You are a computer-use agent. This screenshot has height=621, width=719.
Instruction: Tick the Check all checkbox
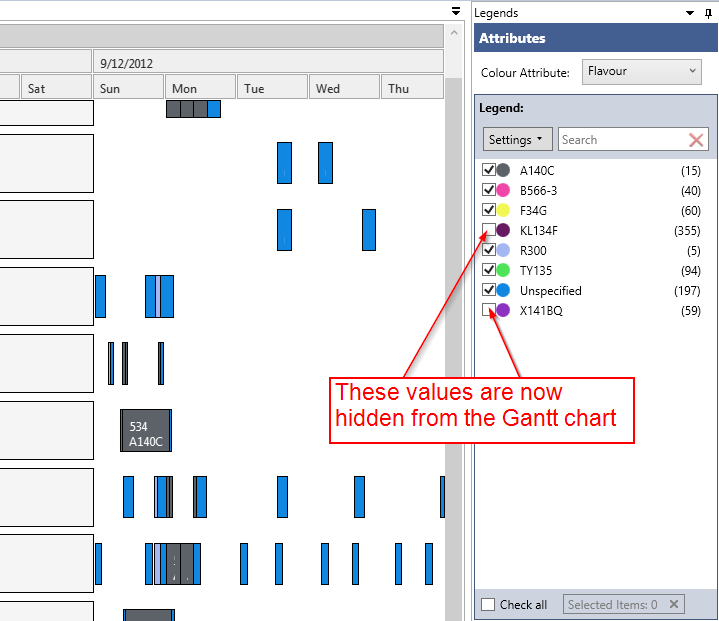[488, 604]
